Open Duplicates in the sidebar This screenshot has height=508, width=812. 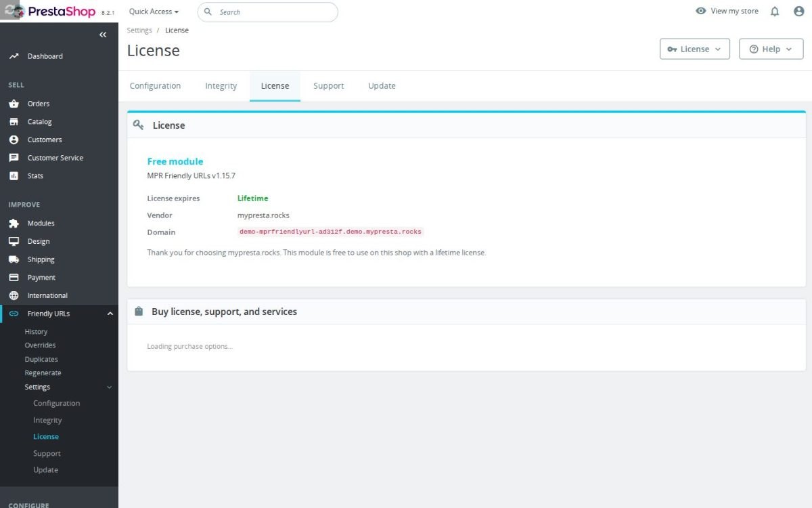[41, 360]
